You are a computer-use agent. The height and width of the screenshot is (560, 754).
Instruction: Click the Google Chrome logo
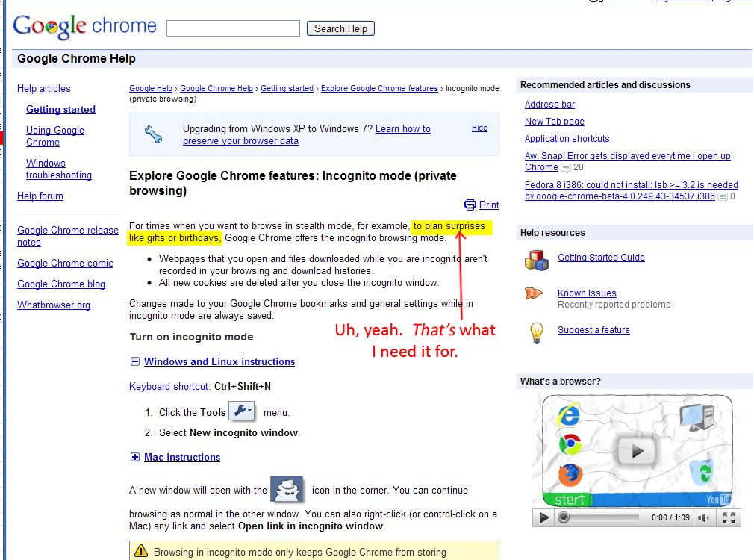[x=84, y=26]
